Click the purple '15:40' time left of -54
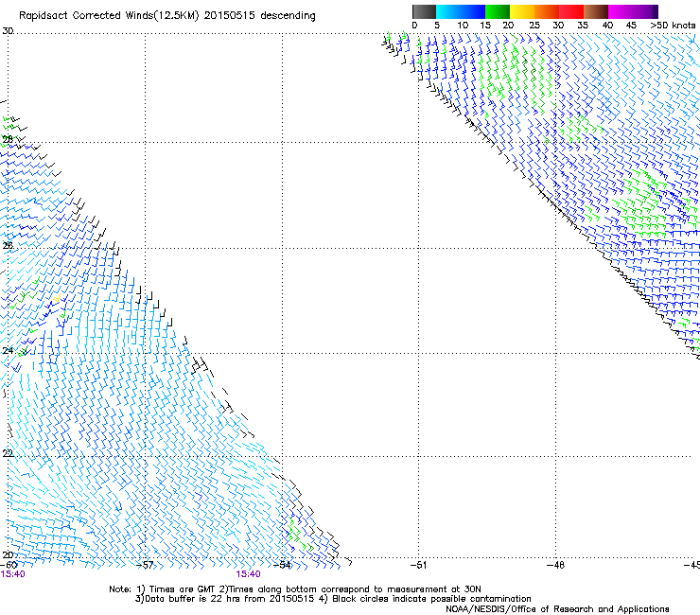This screenshot has width=700, height=615. [x=248, y=574]
